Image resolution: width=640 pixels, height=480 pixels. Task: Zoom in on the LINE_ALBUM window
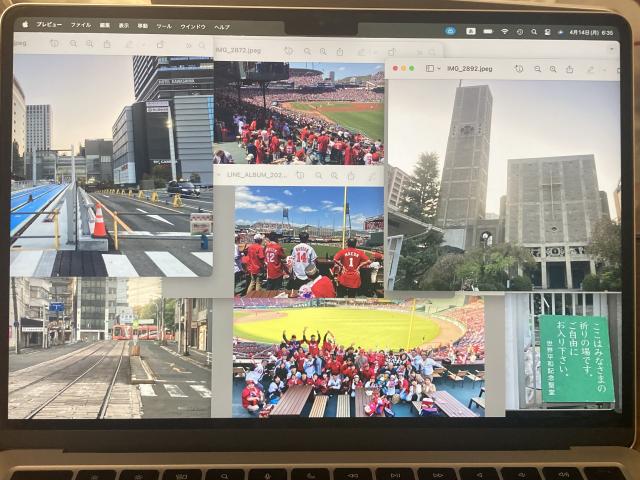tap(334, 176)
